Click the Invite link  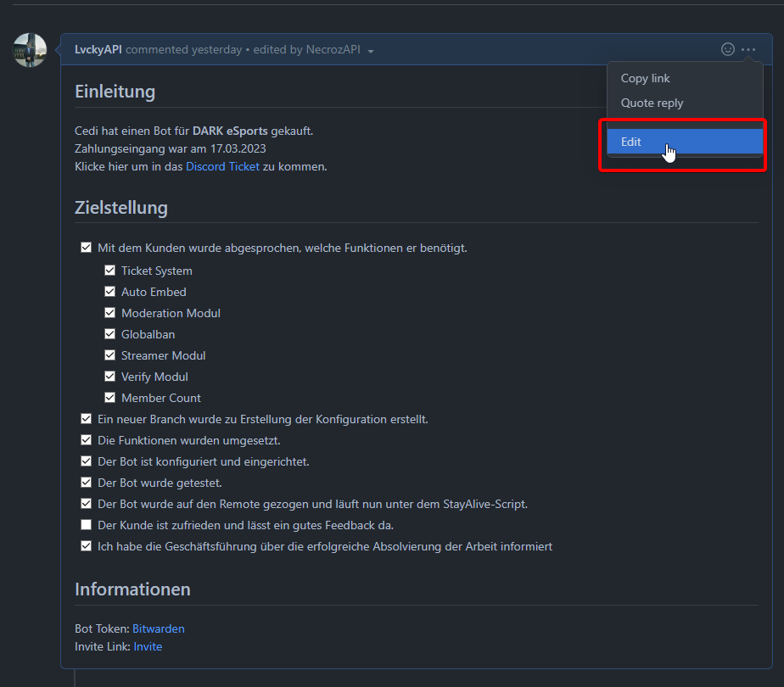click(x=148, y=646)
